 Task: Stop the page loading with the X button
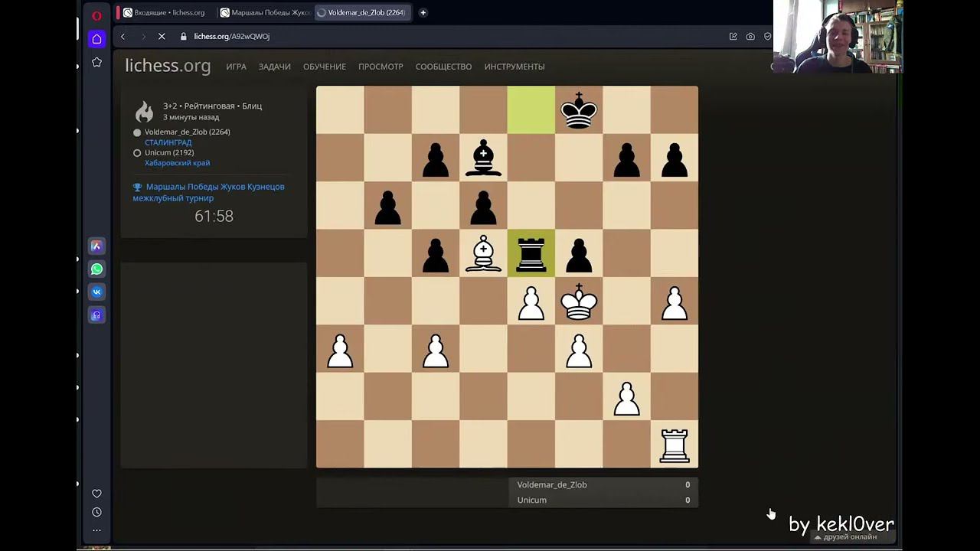[163, 36]
